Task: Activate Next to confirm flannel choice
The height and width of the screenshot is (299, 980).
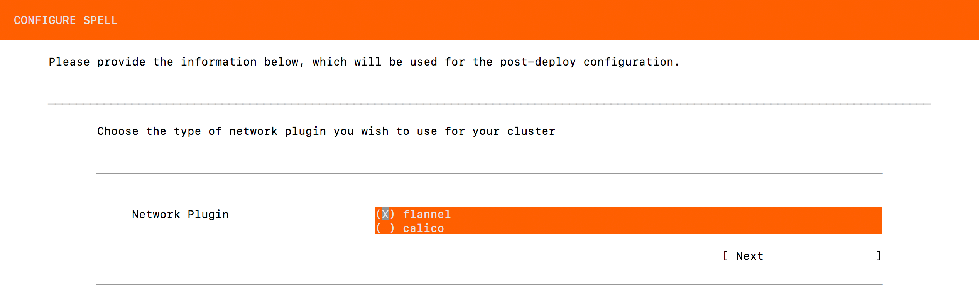Action: click(x=749, y=255)
